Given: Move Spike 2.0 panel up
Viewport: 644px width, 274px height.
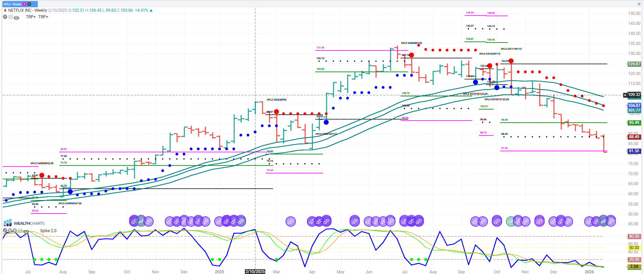Looking at the screenshot, I should (15, 230).
